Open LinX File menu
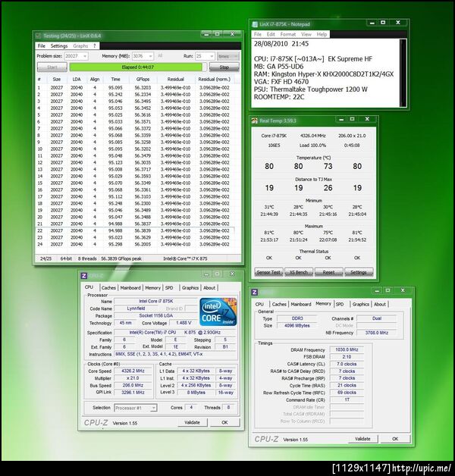The height and width of the screenshot is (476, 455). pyautogui.click(x=41, y=45)
